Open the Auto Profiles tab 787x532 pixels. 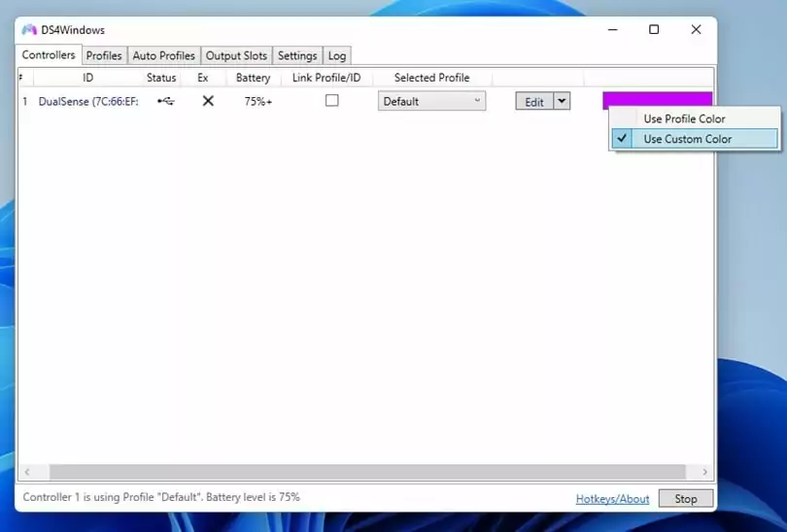[163, 56]
